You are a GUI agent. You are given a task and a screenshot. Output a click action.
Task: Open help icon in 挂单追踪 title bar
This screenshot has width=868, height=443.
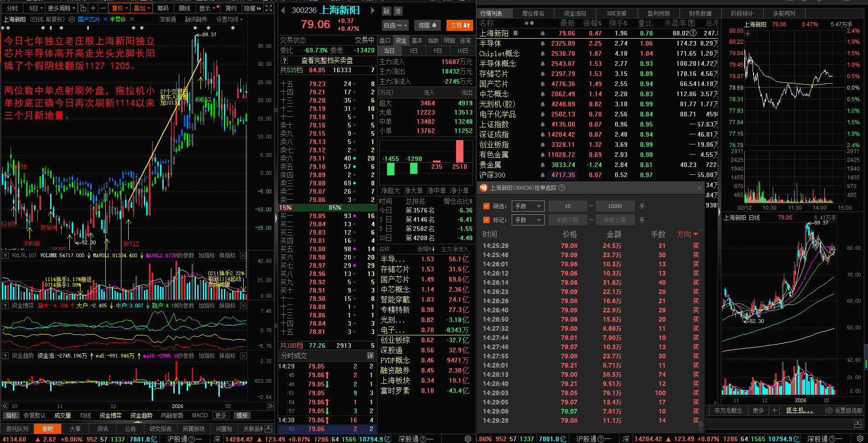(x=562, y=188)
